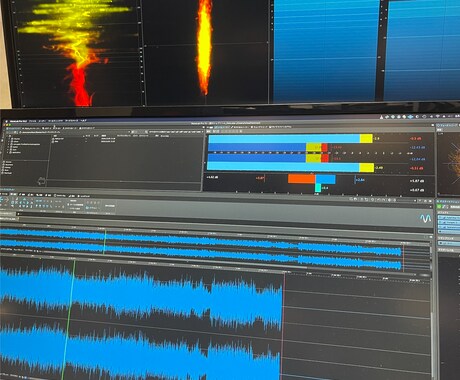The height and width of the screenshot is (380, 460).
Task: Open the WaveLab Pro application menu
Action: tap(17, 121)
